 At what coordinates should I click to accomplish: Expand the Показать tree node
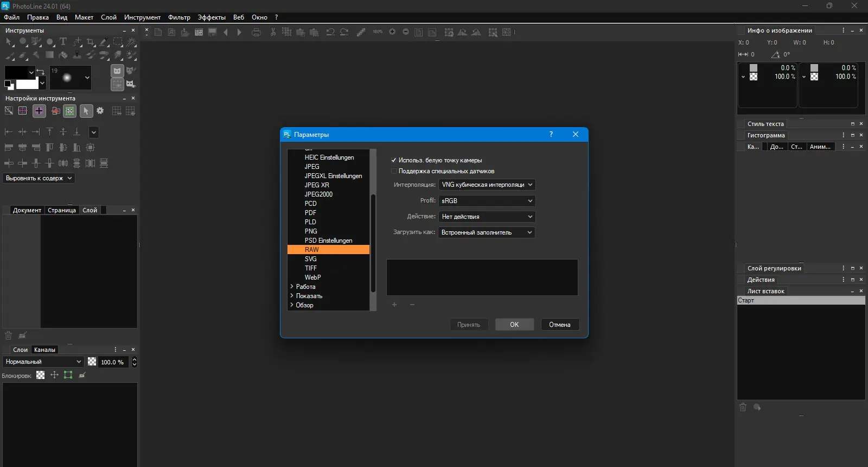292,295
